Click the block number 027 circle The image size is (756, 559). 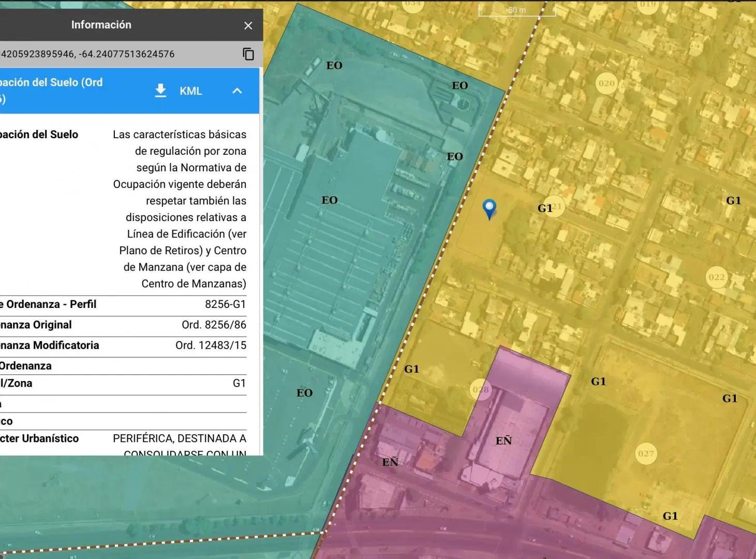point(645,454)
